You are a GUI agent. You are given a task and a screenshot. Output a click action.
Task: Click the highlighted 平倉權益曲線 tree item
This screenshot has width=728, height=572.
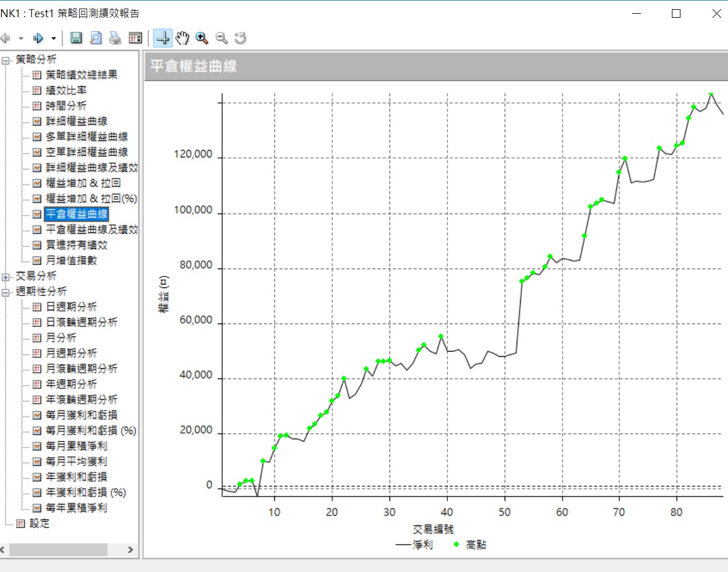[77, 214]
